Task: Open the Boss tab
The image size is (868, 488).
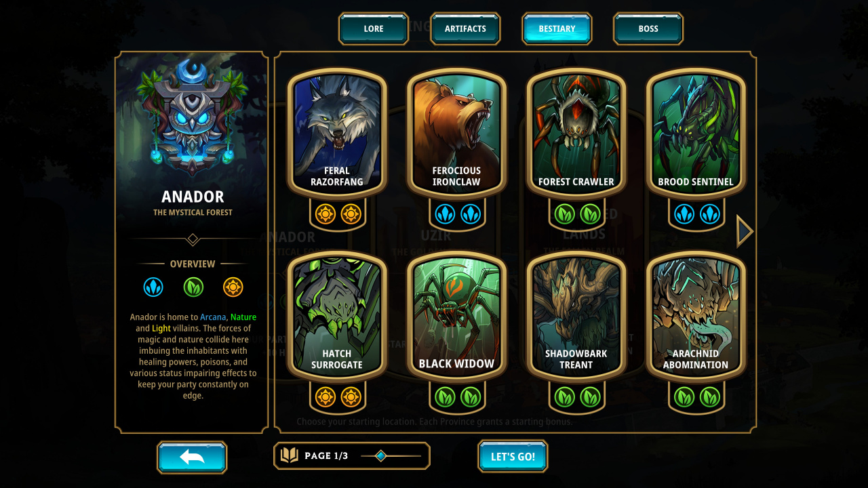Action: pos(648,28)
